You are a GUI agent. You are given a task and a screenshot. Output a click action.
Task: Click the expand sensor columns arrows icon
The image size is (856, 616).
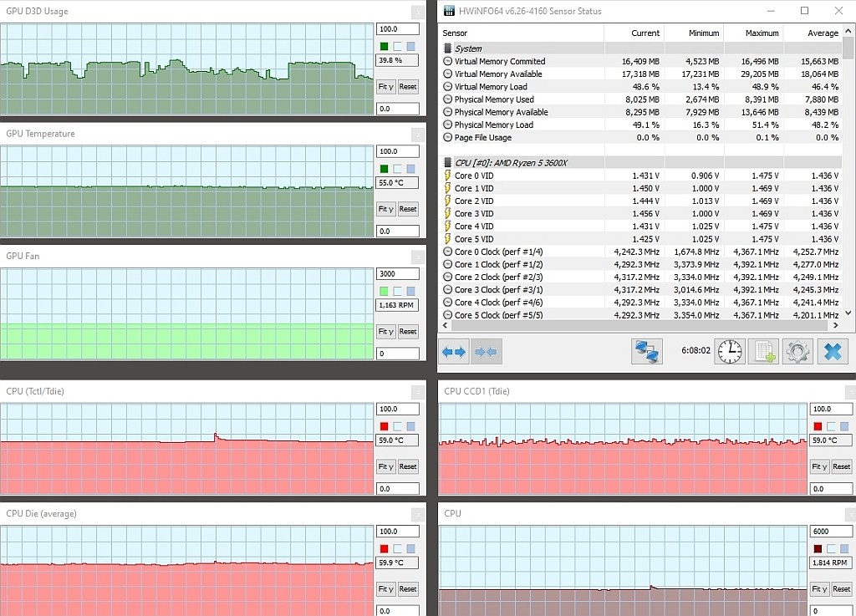point(454,352)
